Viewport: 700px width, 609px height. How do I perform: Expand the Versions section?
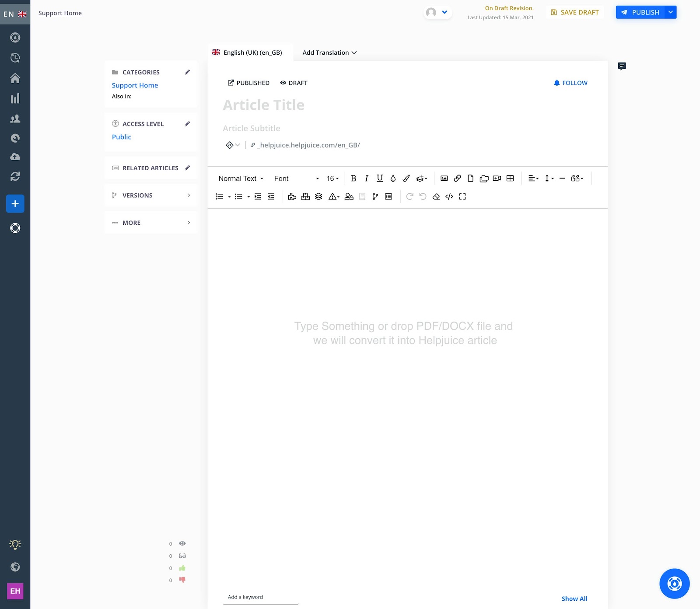point(151,195)
